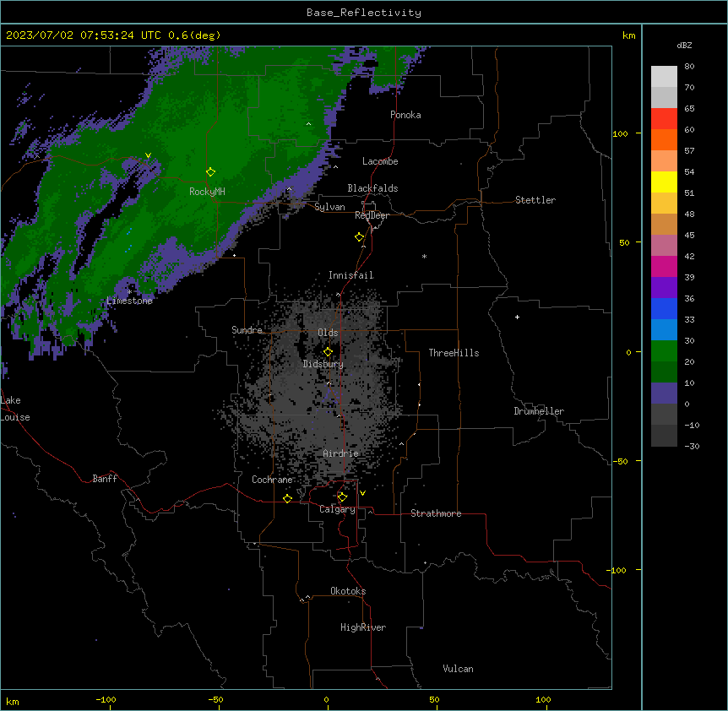Click the Blackfalds label
Screen dimensions: 728x711
pyautogui.click(x=372, y=188)
